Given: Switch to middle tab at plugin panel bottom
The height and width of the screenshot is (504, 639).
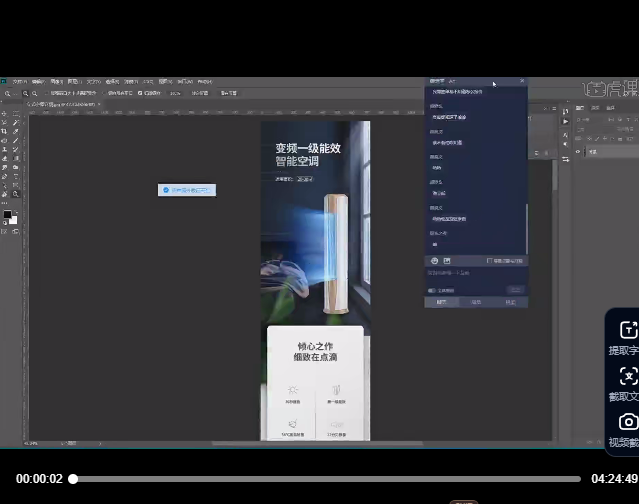Looking at the screenshot, I should (x=476, y=301).
